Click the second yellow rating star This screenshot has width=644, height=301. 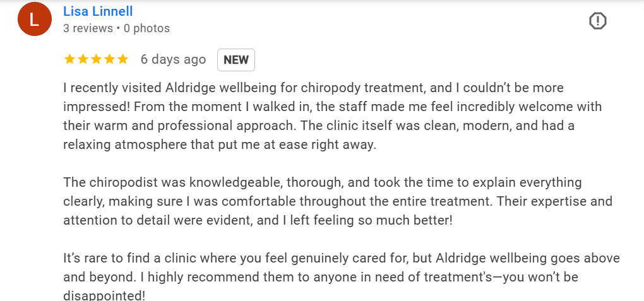tap(83, 59)
